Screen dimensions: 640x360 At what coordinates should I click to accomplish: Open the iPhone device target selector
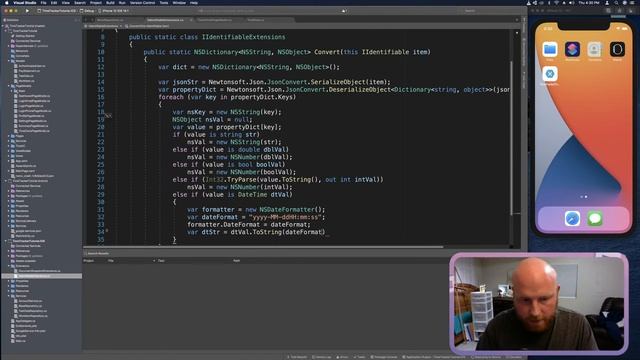pyautogui.click(x=114, y=11)
